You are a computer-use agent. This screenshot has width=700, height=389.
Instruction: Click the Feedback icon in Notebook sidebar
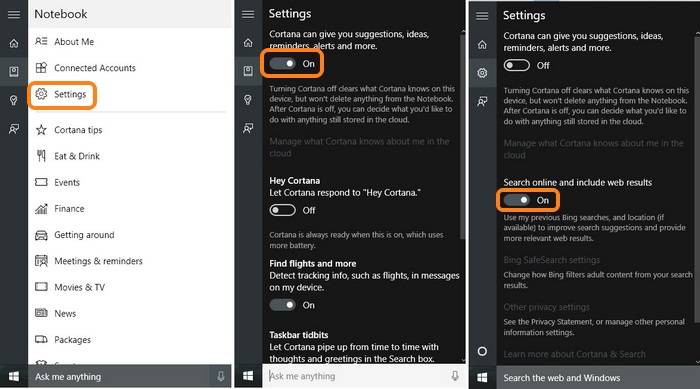(x=14, y=129)
